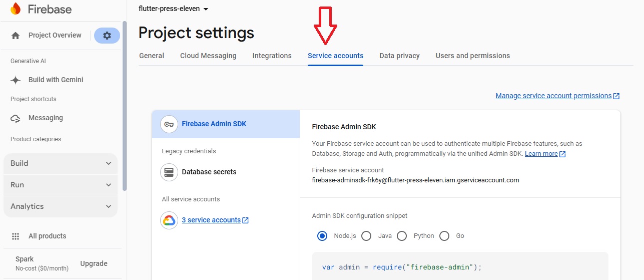This screenshot has width=644, height=280.
Task: Click external-link icon beside 3 service accounts
Action: [x=245, y=220]
